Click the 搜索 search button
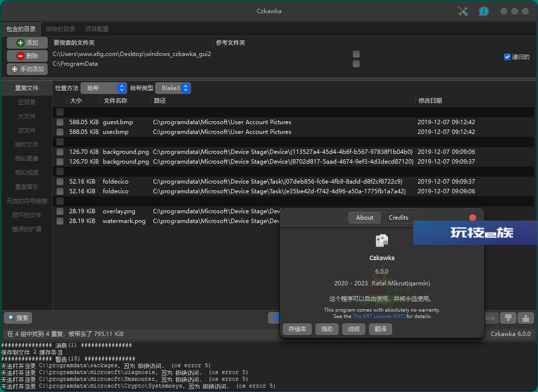This screenshot has height=392, width=538. [x=18, y=318]
